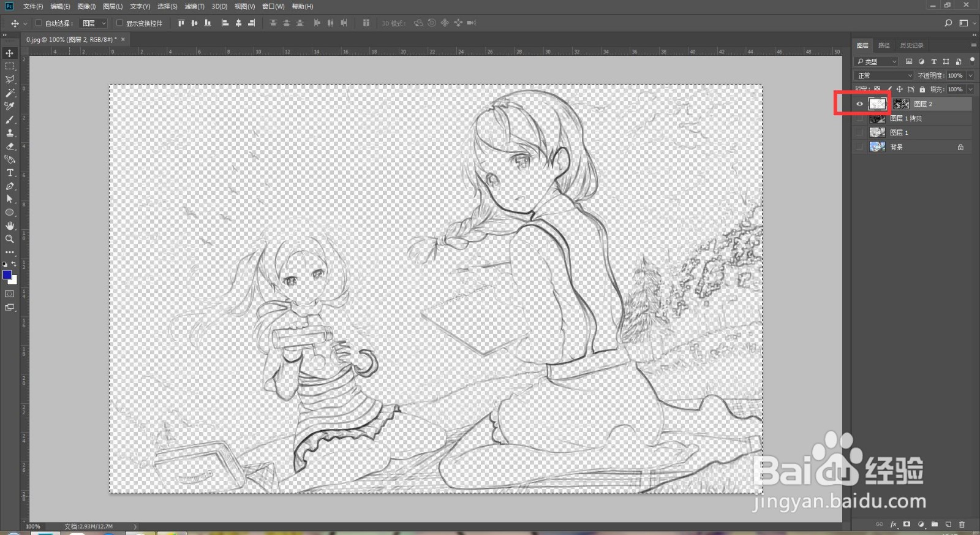This screenshot has height=535, width=980.
Task: Click the trash icon to delete the layer
Action: (962, 525)
